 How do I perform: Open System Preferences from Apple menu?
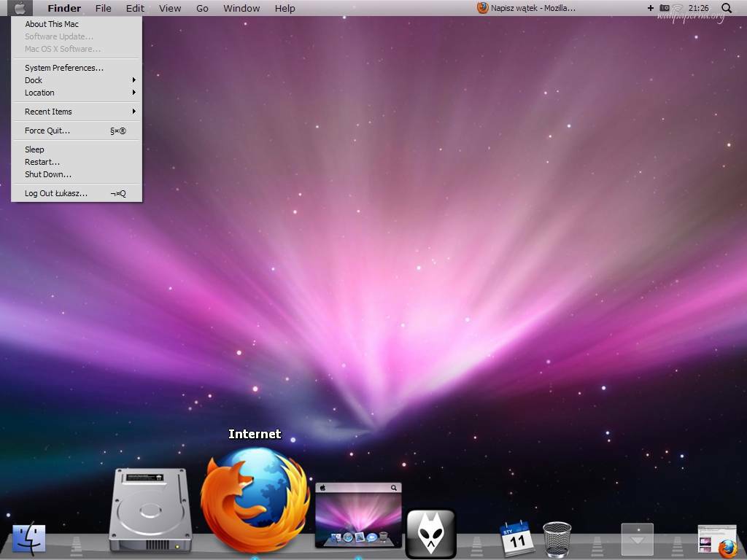[64, 68]
